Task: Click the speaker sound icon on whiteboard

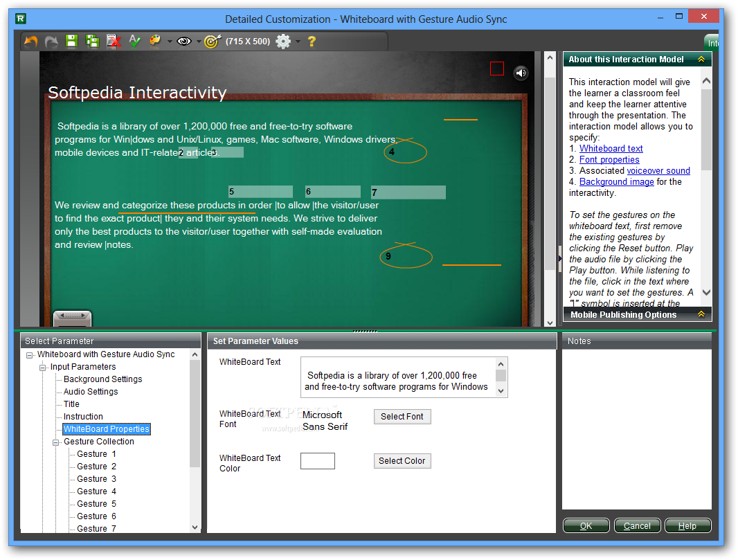Action: click(521, 73)
